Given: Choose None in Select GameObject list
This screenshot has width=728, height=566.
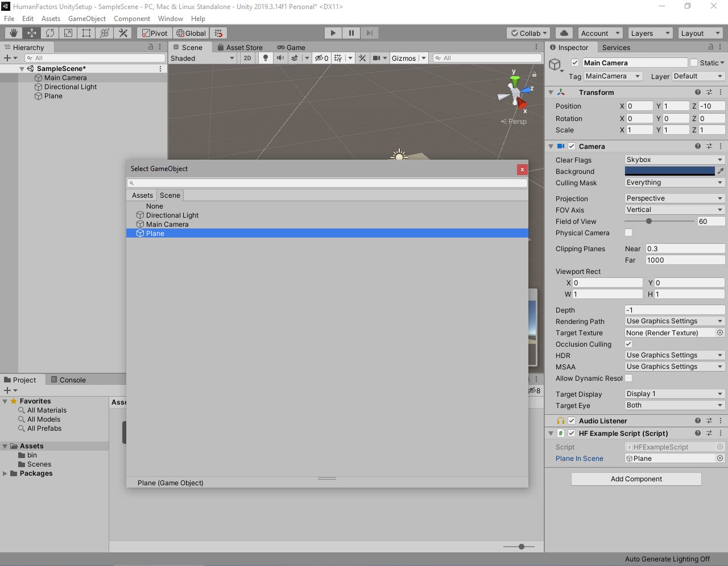Looking at the screenshot, I should (x=327, y=206).
